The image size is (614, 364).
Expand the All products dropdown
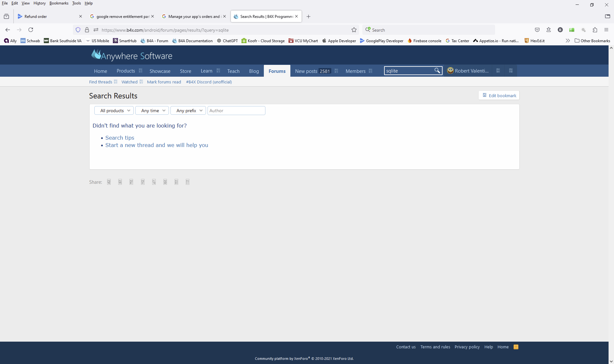click(114, 111)
